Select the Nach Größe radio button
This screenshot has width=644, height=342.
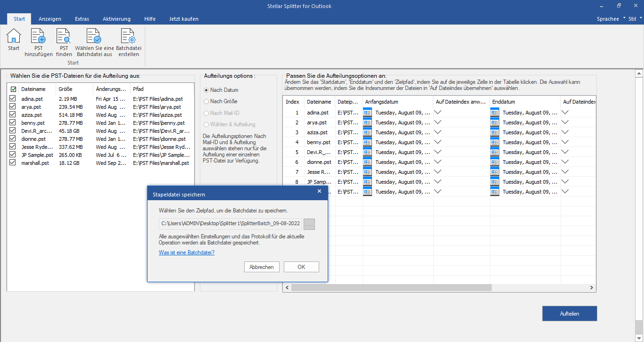[206, 101]
